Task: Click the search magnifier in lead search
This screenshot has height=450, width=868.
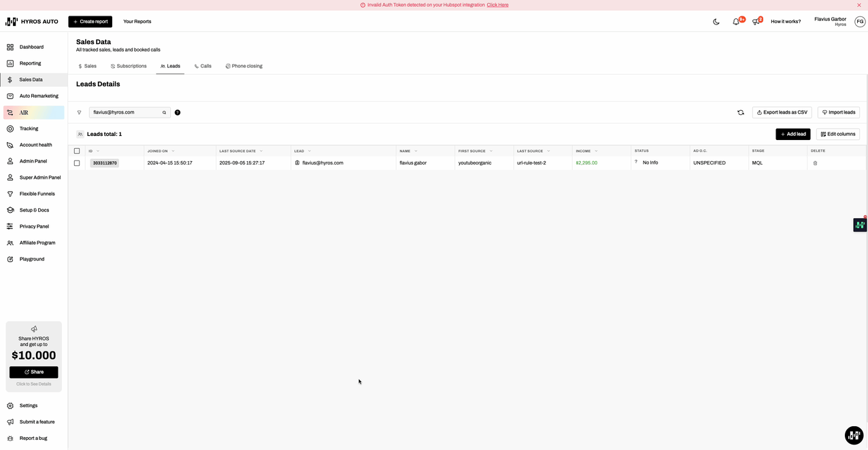Action: point(164,112)
